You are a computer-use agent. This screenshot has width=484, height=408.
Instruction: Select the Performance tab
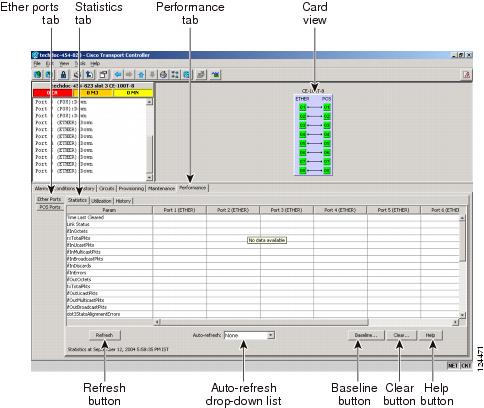[x=192, y=188]
